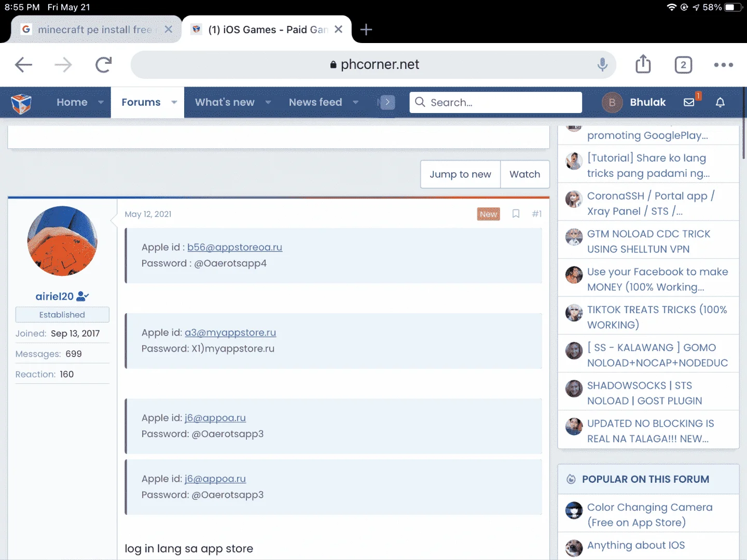This screenshot has height=560, width=747.
Task: Click avatar next to Color Changing Camera
Action: (574, 510)
